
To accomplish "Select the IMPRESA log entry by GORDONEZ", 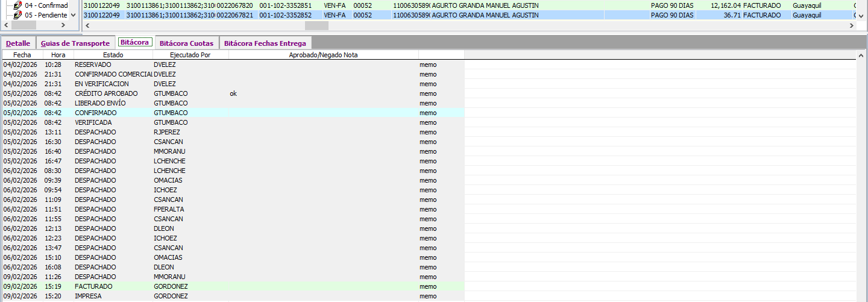I will (x=88, y=296).
